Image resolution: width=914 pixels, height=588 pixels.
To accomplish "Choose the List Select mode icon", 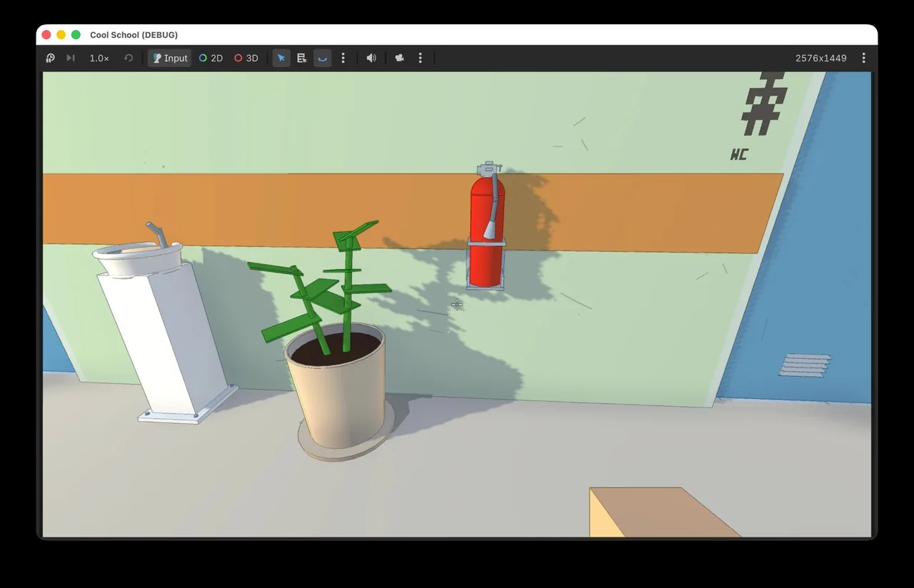I will point(302,58).
